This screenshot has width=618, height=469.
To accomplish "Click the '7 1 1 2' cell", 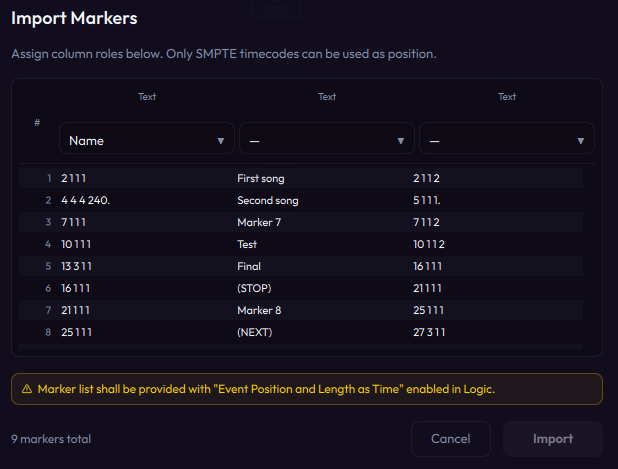I will coord(426,222).
